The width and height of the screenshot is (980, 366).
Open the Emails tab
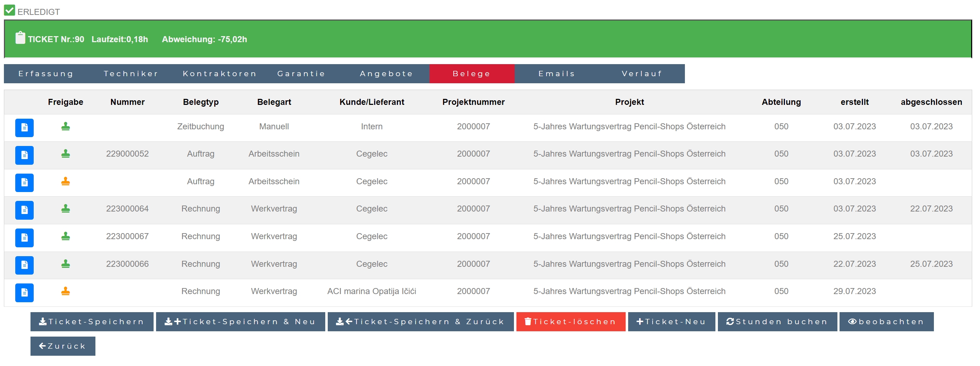coord(557,74)
